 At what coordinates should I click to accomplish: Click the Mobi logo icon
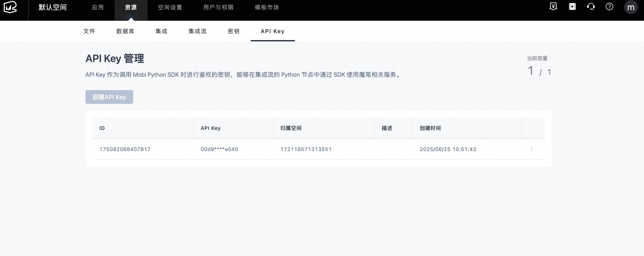click(10, 7)
